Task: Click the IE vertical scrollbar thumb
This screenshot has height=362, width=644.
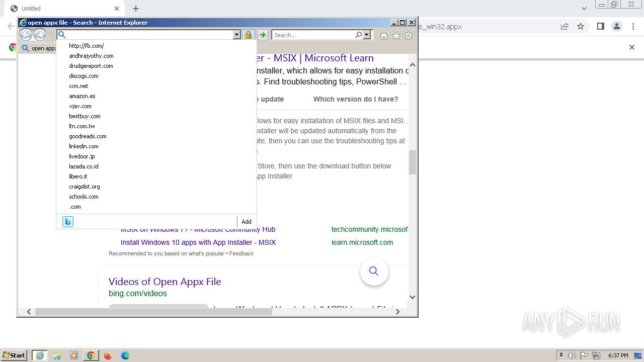Action: (x=413, y=162)
